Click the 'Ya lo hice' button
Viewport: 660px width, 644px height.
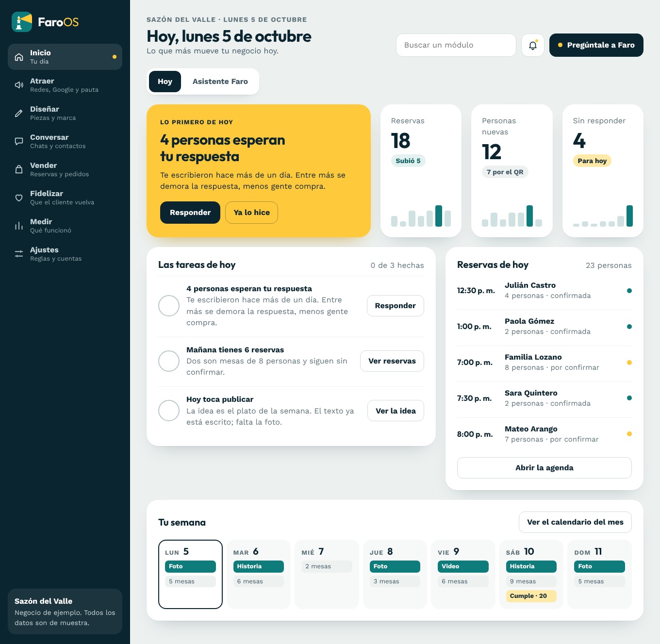pyautogui.click(x=251, y=213)
